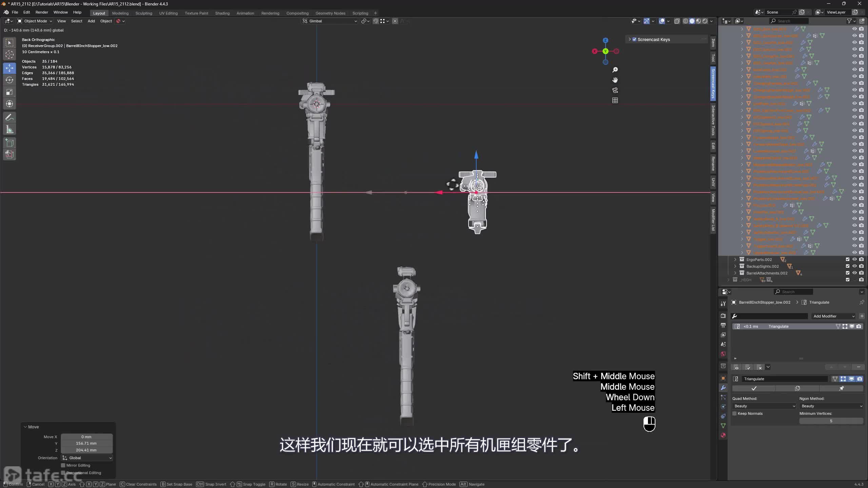868x488 pixels.
Task: Switch to the UV Editing workspace tab
Action: (169, 13)
